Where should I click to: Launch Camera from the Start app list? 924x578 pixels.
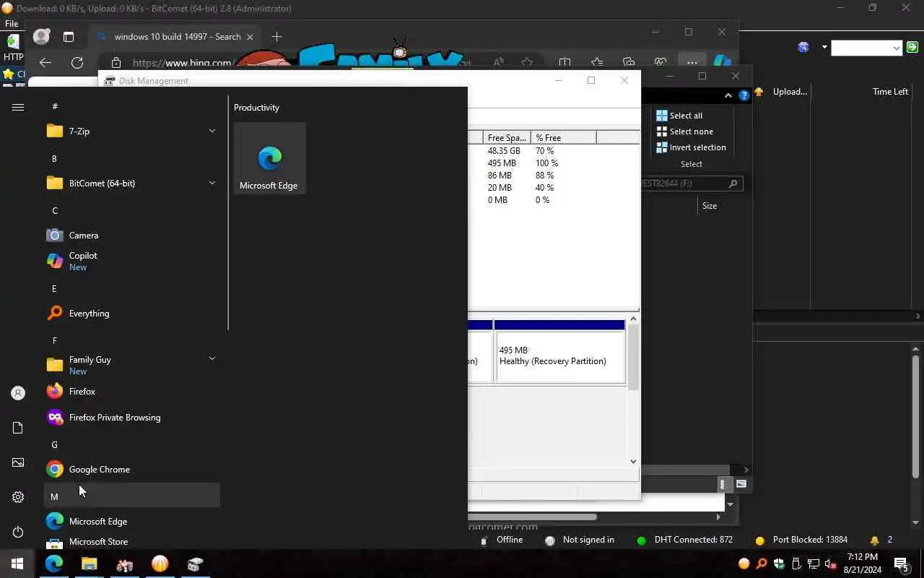(x=132, y=236)
